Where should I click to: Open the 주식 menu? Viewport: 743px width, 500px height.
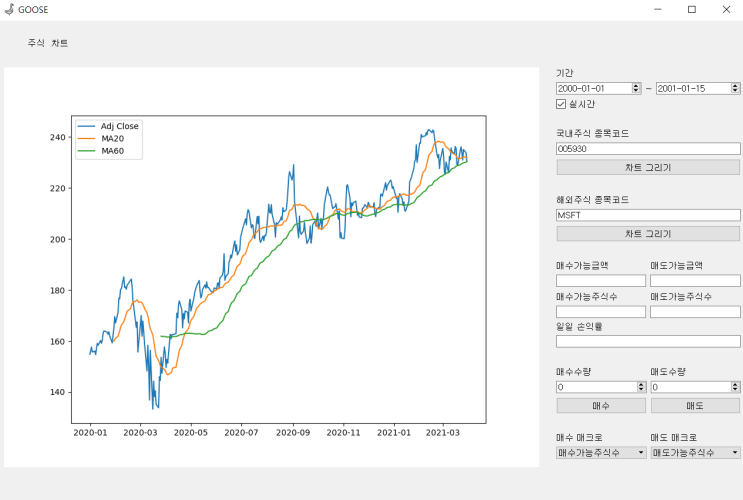[x=36, y=43]
